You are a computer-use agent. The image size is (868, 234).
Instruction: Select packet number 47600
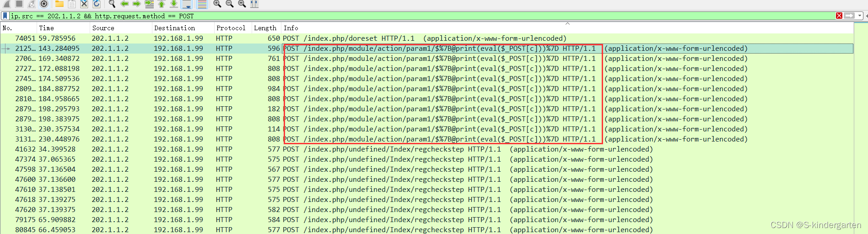tap(426, 180)
